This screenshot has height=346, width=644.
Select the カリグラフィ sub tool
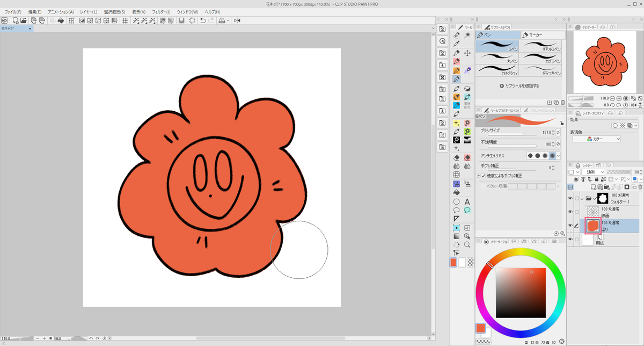click(497, 70)
